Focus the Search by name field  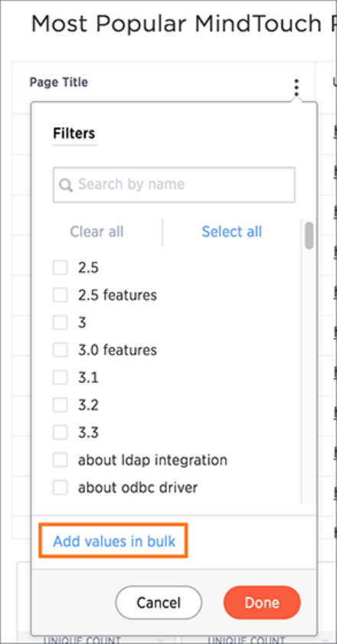point(174,185)
